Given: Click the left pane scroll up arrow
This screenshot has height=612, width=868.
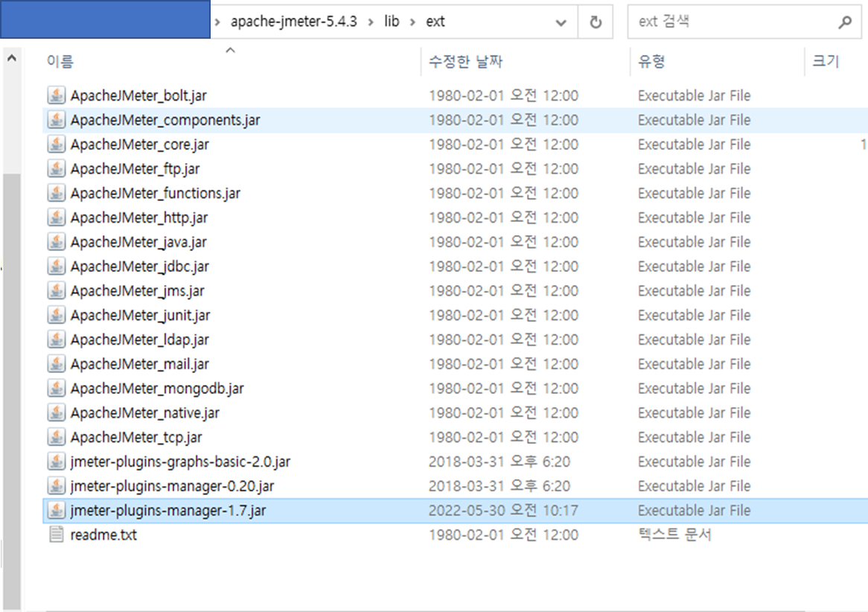Looking at the screenshot, I should (12, 58).
